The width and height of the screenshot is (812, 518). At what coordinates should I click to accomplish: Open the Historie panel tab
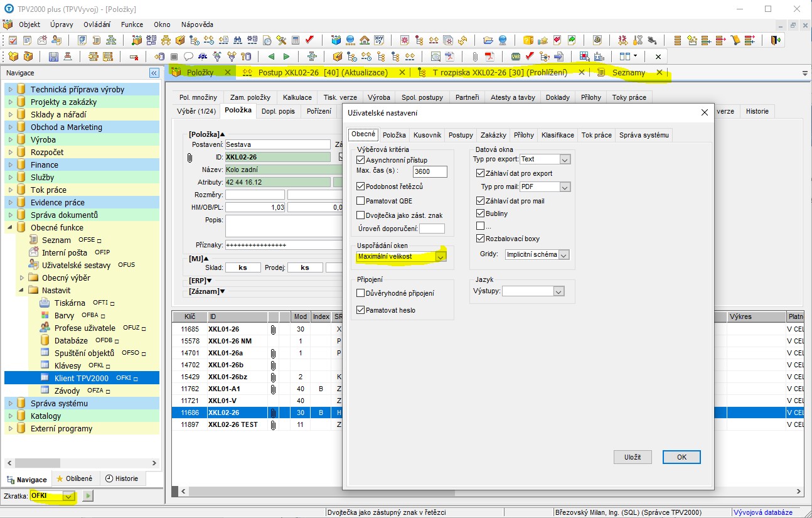click(122, 478)
